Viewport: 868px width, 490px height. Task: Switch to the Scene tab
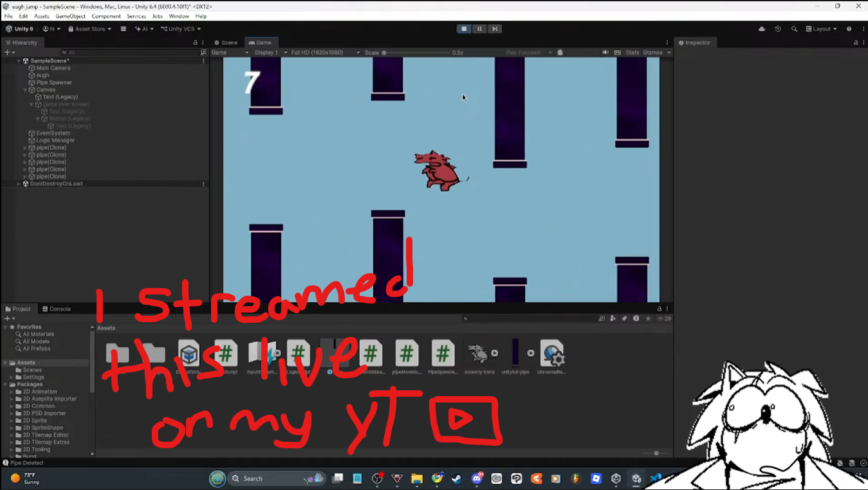pos(226,42)
